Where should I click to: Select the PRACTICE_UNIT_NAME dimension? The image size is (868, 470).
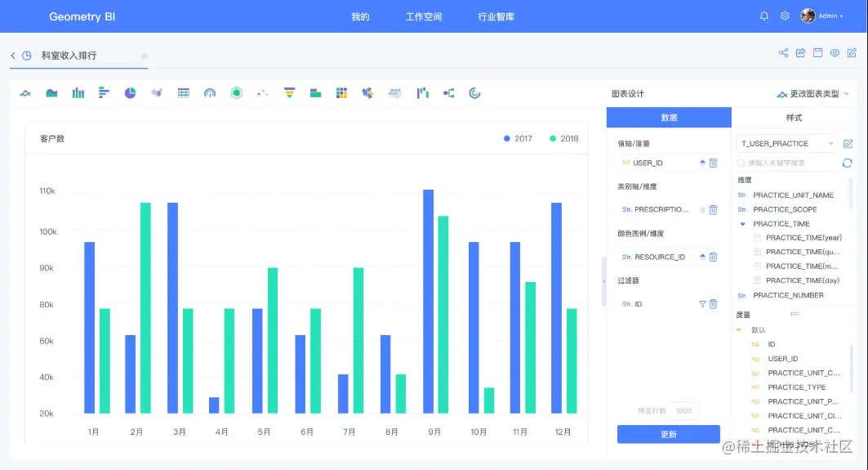tap(793, 195)
